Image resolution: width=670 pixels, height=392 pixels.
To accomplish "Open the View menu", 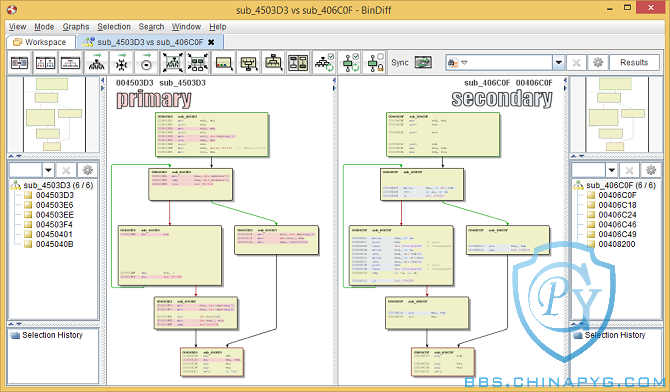I will click(18, 27).
